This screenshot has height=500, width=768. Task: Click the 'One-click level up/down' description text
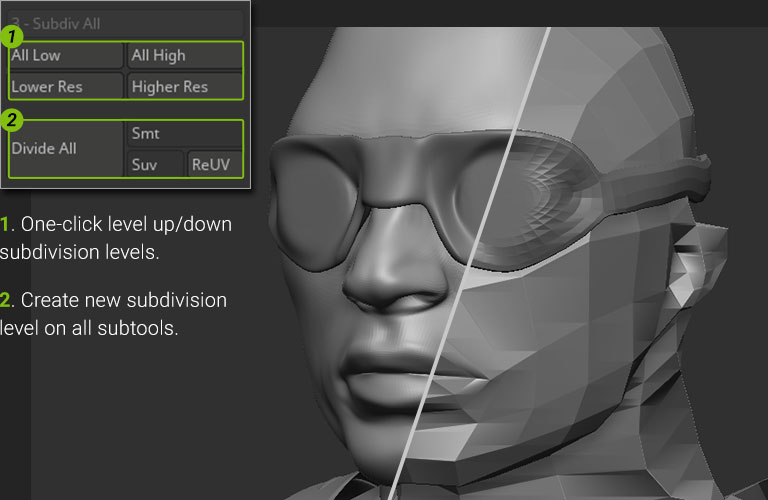(x=116, y=238)
